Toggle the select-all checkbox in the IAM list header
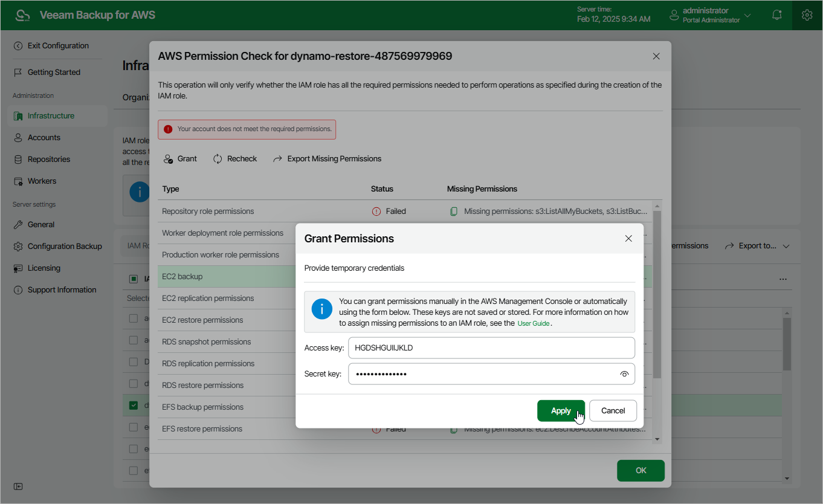The width and height of the screenshot is (823, 504). pos(134,279)
